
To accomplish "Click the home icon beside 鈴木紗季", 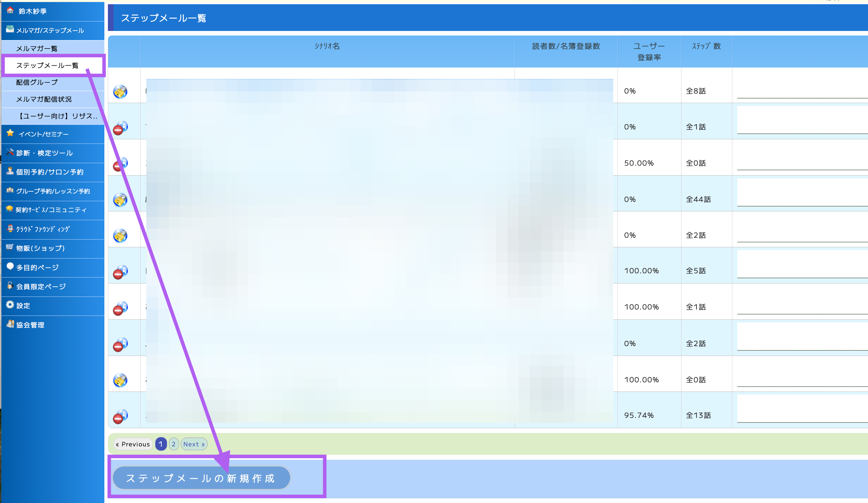I will pos(10,11).
